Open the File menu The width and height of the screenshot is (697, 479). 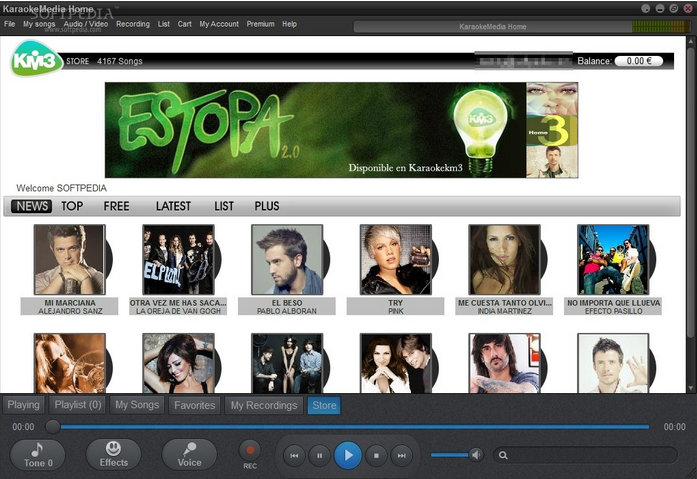pyautogui.click(x=9, y=24)
